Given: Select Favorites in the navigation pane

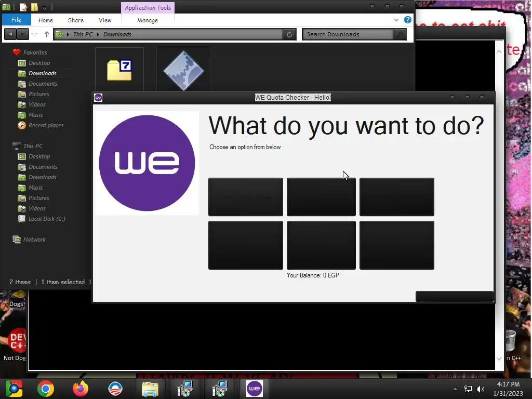Looking at the screenshot, I should click(30, 52).
